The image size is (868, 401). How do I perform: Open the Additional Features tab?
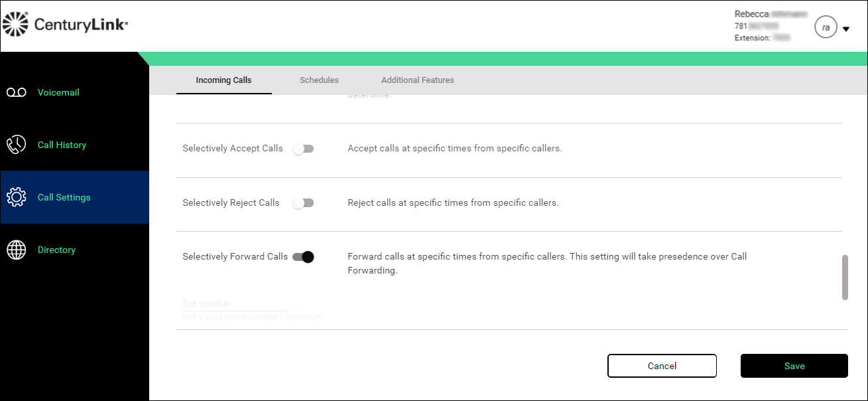418,80
